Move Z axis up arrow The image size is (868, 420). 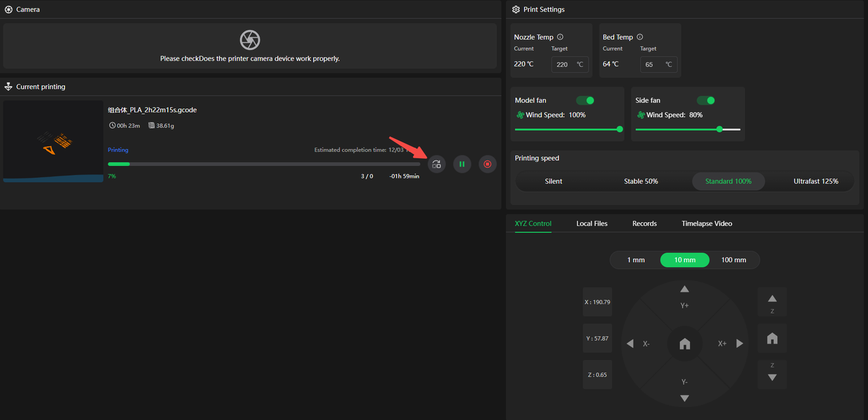click(x=772, y=299)
